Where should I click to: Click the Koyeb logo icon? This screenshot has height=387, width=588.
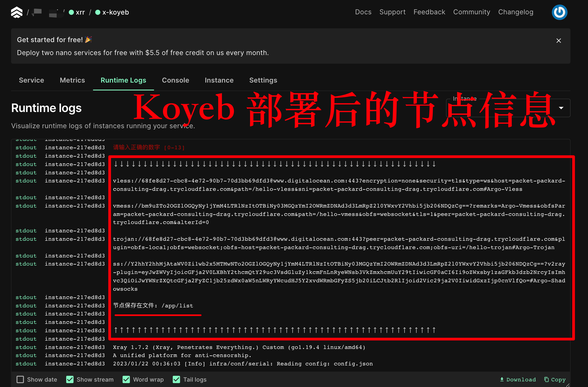coord(17,12)
